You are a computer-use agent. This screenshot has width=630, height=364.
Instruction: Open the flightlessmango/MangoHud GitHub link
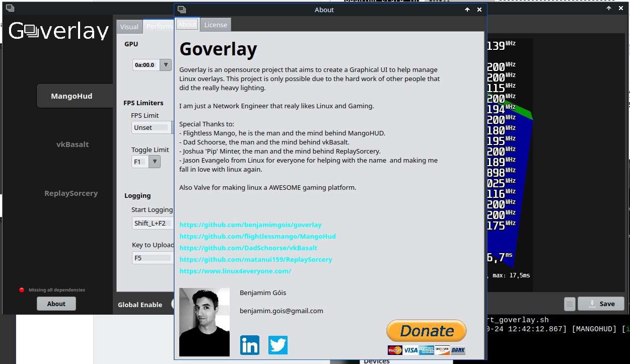click(257, 236)
